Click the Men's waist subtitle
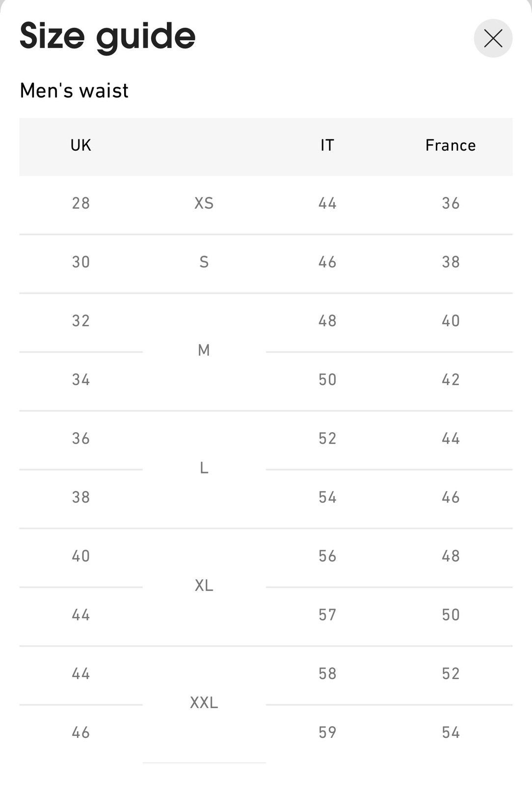Screen dimensions: 532x785 click(74, 91)
